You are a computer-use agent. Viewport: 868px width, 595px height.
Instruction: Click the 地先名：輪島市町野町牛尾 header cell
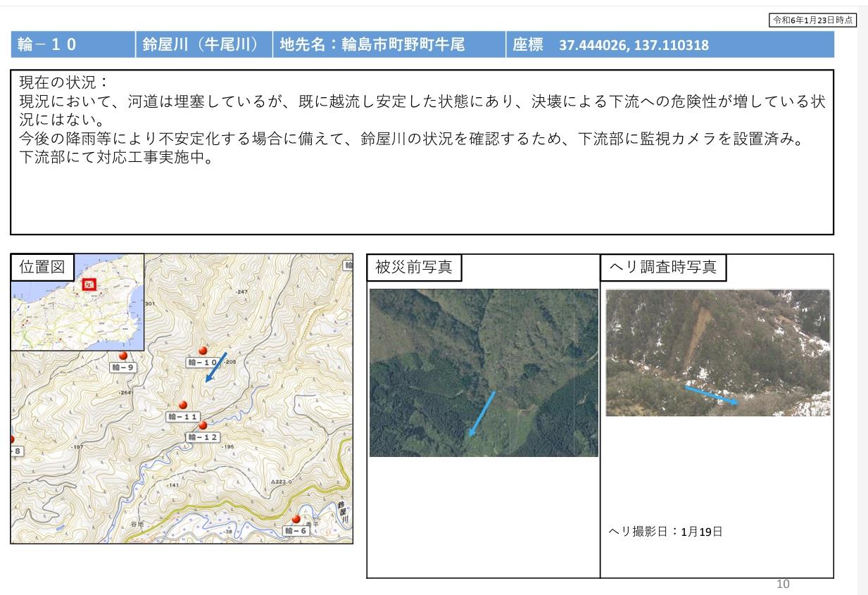(389, 45)
